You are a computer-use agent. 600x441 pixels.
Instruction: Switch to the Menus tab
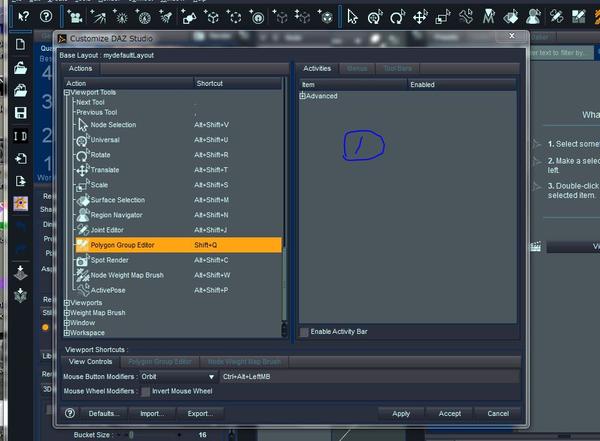pos(357,69)
